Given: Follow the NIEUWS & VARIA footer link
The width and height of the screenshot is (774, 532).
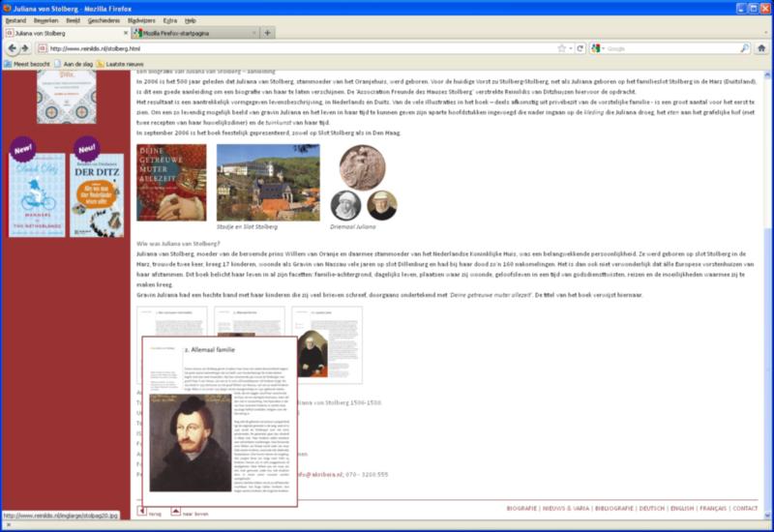Looking at the screenshot, I should 566,509.
